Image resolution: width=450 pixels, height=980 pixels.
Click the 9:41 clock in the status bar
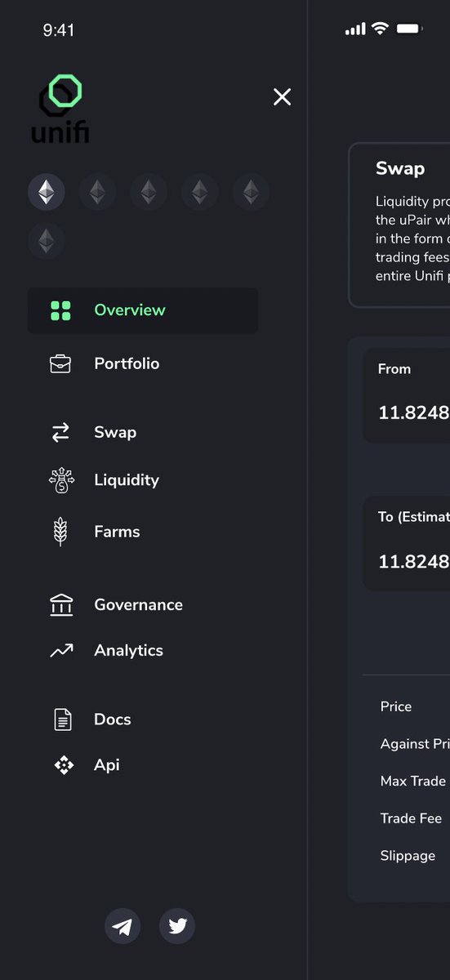(59, 30)
